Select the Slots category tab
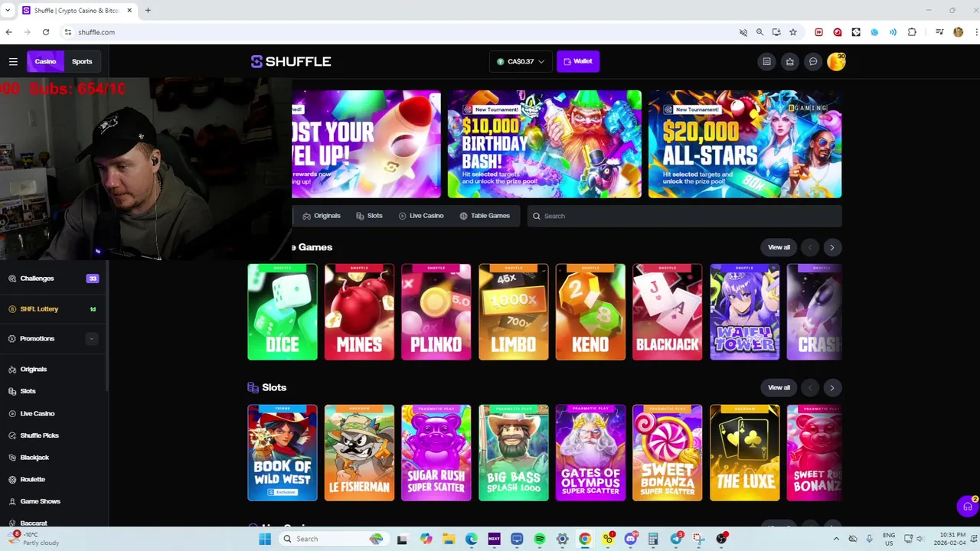Image resolution: width=980 pixels, height=551 pixels. 369,216
